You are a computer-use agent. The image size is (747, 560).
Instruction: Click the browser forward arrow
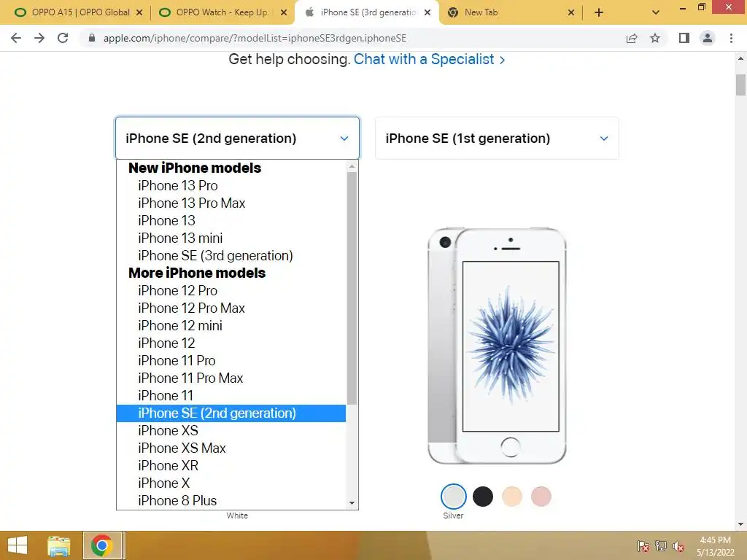(39, 38)
